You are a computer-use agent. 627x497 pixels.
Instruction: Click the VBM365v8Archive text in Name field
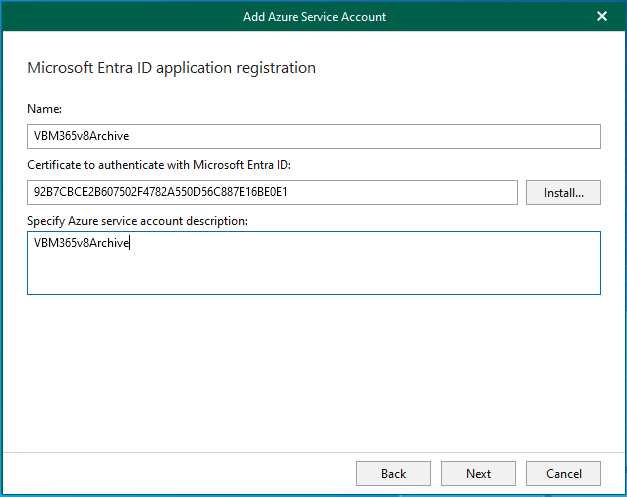pyautogui.click(x=82, y=136)
